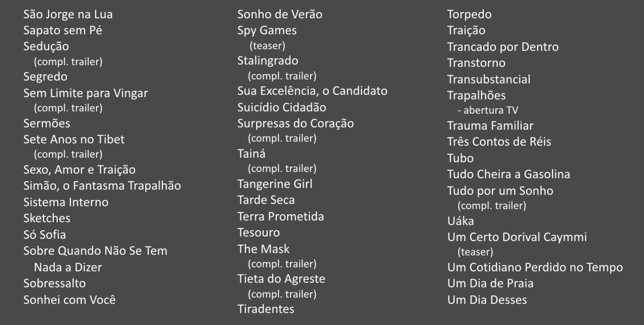Open Um Certo Dorival Caymmi

[517, 237]
